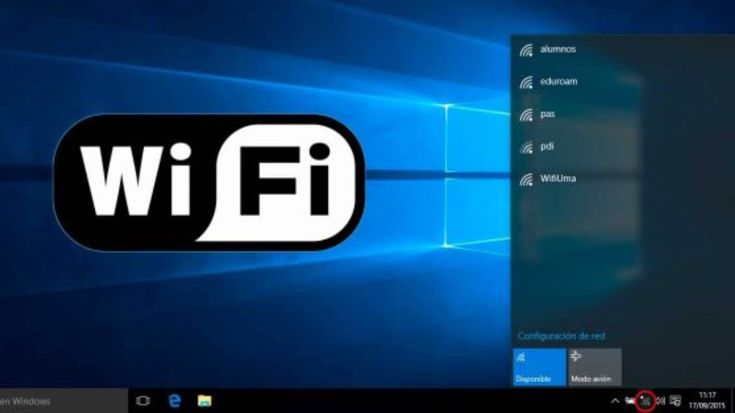Show hidden tray icons chevron
This screenshot has width=735, height=413.
(615, 401)
